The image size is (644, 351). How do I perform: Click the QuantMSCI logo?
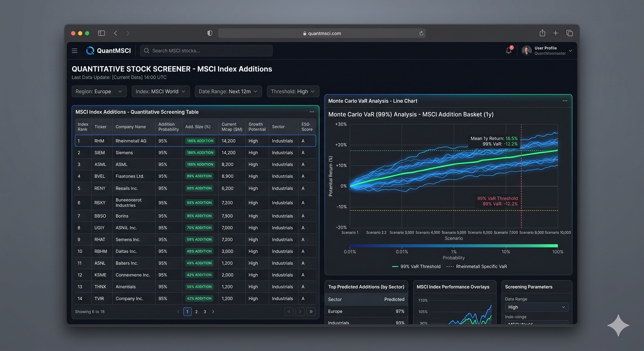pos(90,51)
